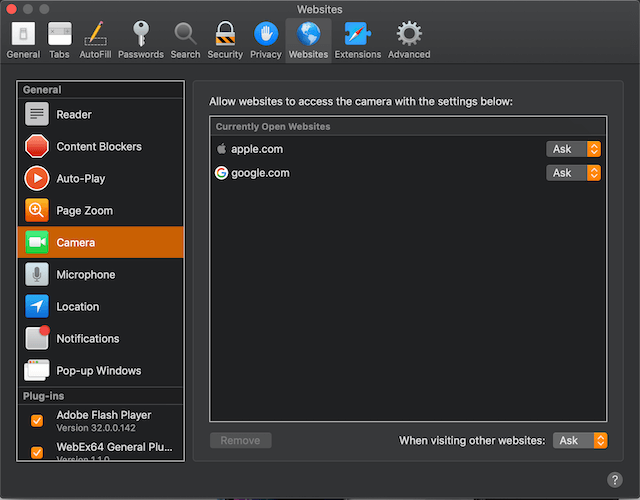Select Pop-up Windows in sidebar
Image resolution: width=640 pixels, height=500 pixels.
point(98,371)
